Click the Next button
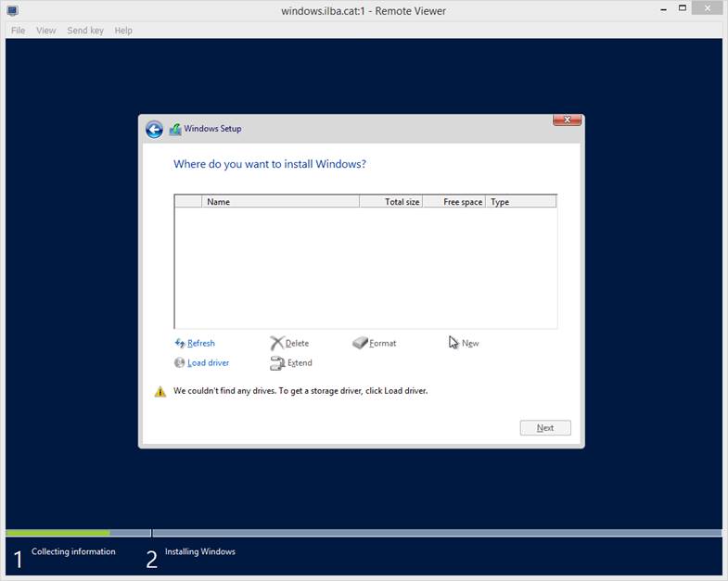The image size is (728, 581). [x=545, y=428]
